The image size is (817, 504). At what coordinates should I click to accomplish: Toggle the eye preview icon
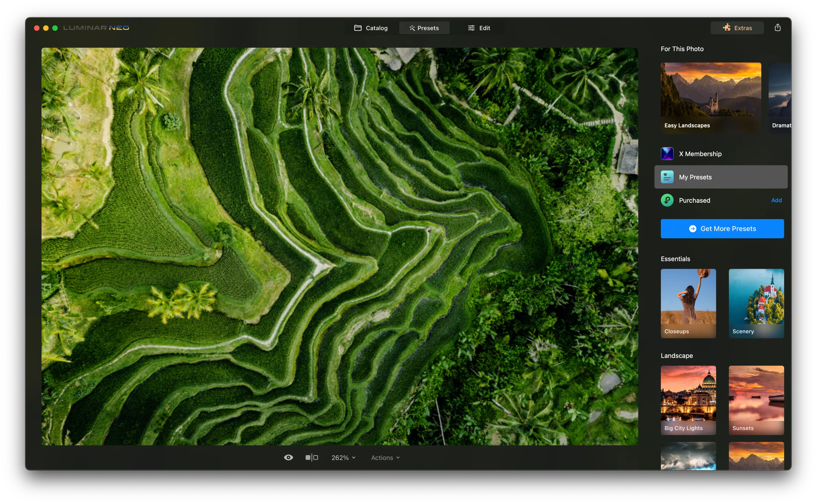click(x=288, y=458)
